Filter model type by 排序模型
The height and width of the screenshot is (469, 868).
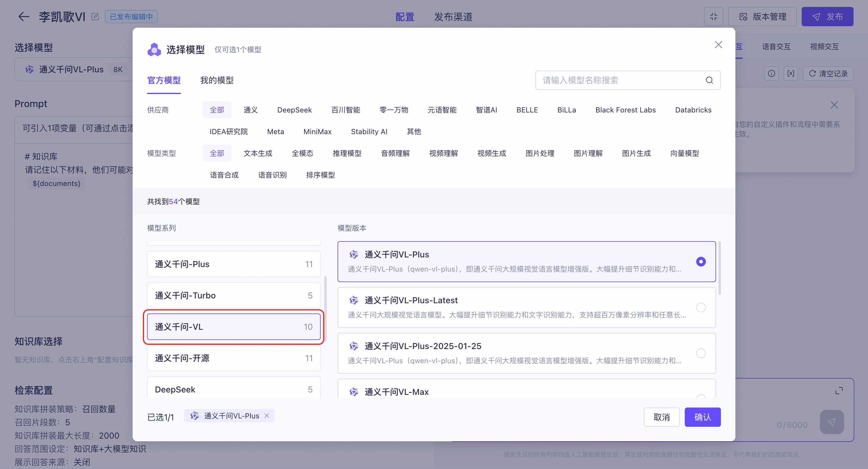320,175
